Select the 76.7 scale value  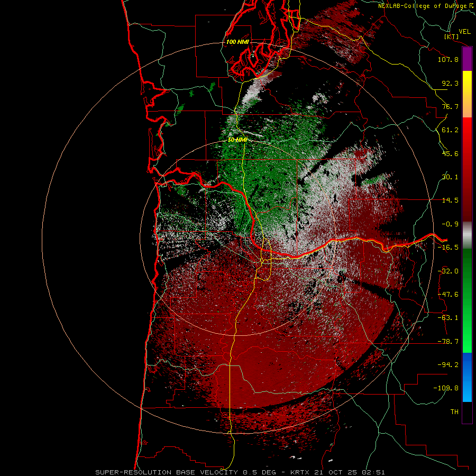click(450, 106)
